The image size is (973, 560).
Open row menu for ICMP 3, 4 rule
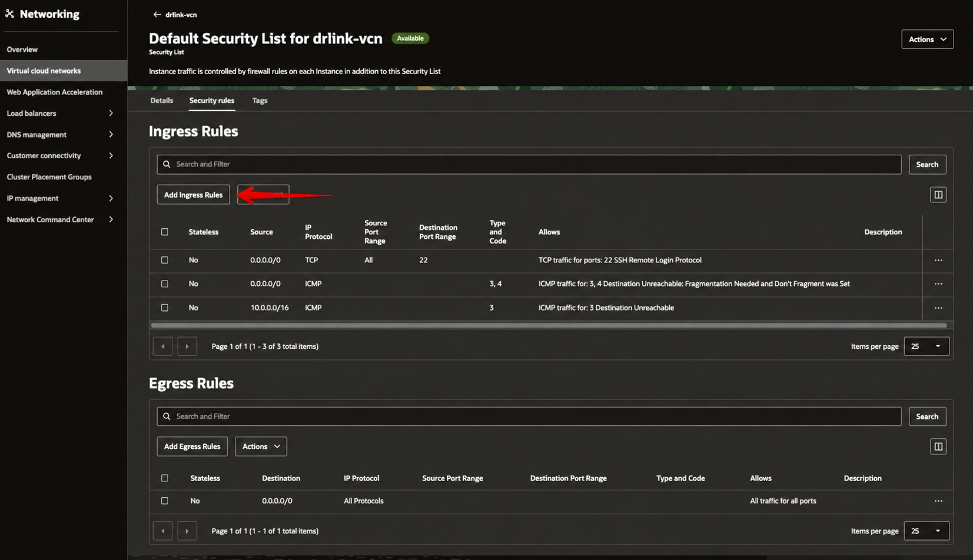pos(938,284)
